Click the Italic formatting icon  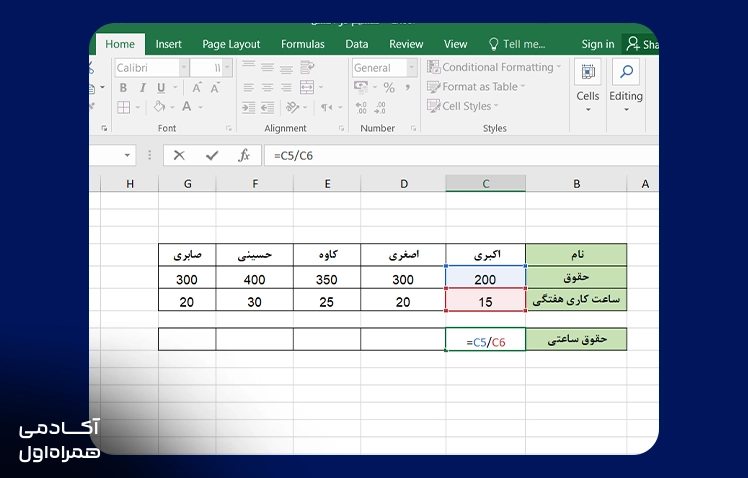point(142,88)
